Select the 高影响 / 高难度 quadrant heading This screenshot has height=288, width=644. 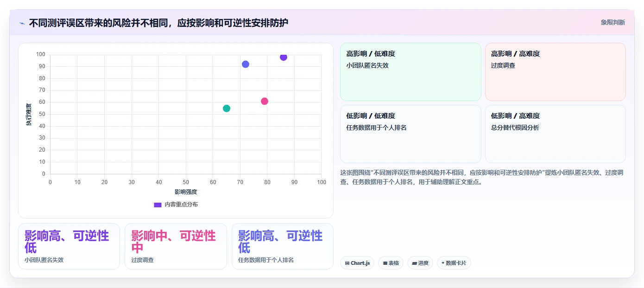click(516, 54)
